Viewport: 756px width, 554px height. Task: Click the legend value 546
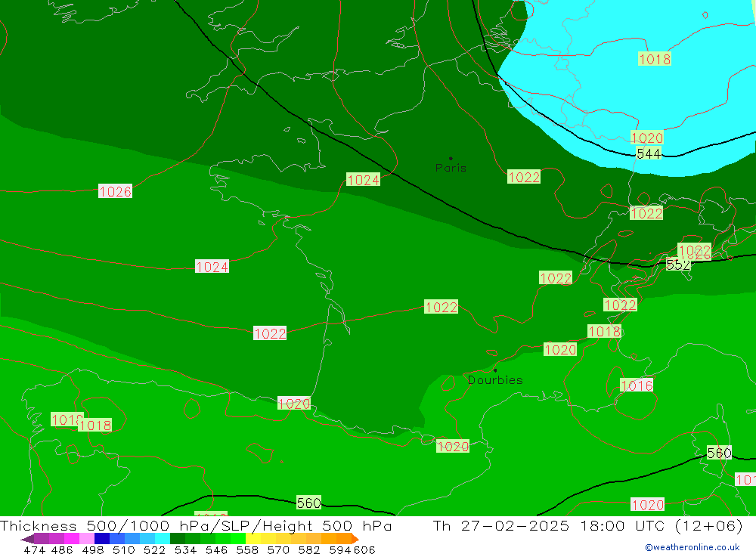(x=216, y=550)
